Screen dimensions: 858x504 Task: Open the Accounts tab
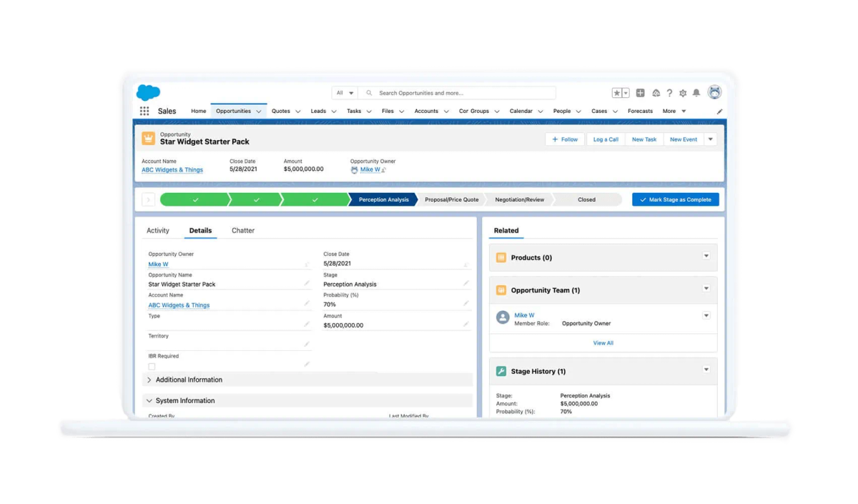tap(426, 112)
